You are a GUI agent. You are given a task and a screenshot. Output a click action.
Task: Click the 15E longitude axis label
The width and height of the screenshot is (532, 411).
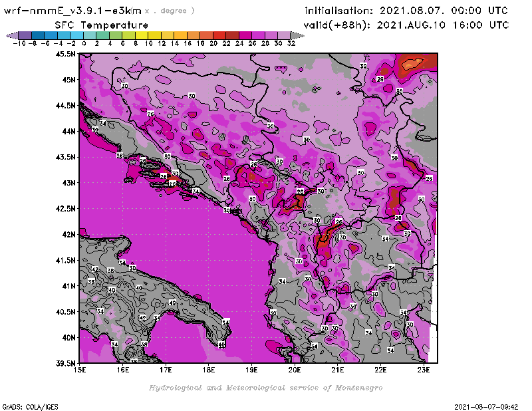tap(80, 370)
